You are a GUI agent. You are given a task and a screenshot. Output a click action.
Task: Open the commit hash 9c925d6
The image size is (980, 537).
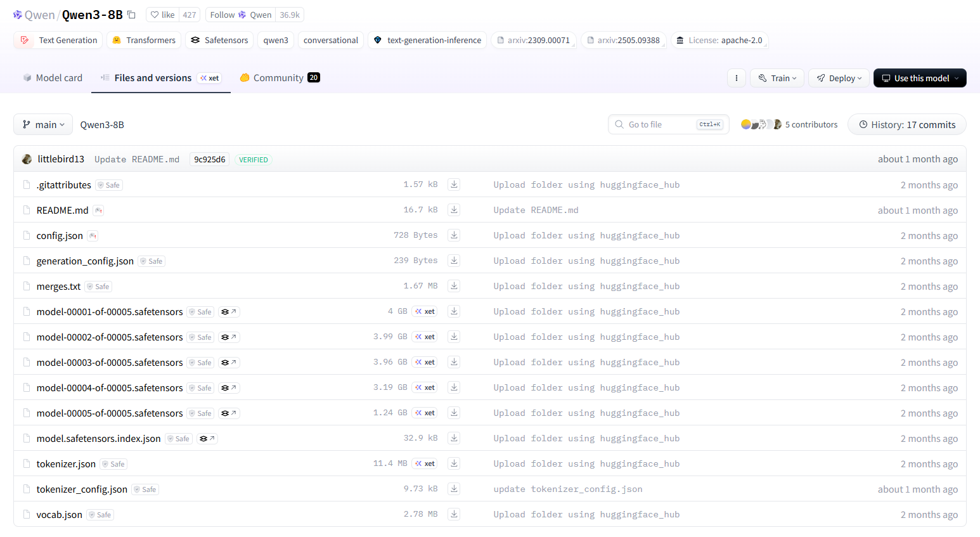[x=210, y=159]
